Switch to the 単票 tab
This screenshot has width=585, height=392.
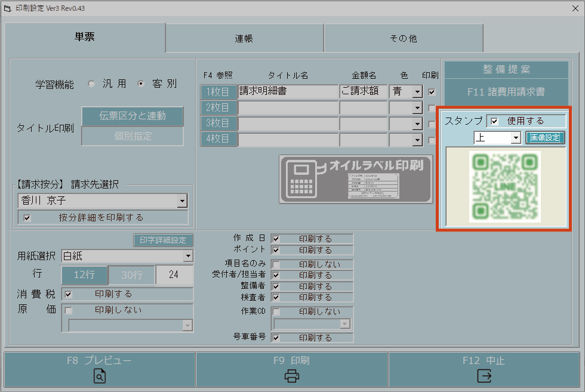[x=85, y=37]
